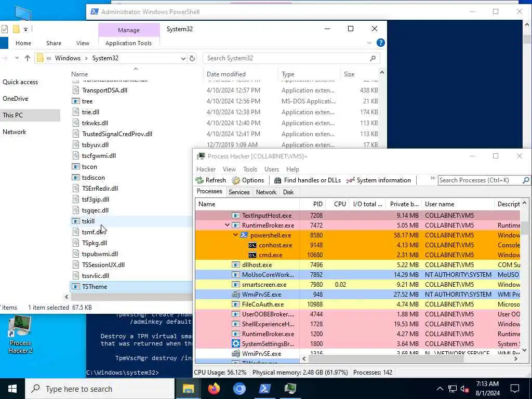Sort by Private bytes column header
Viewport: 532px width, 399px height.
pyautogui.click(x=404, y=204)
